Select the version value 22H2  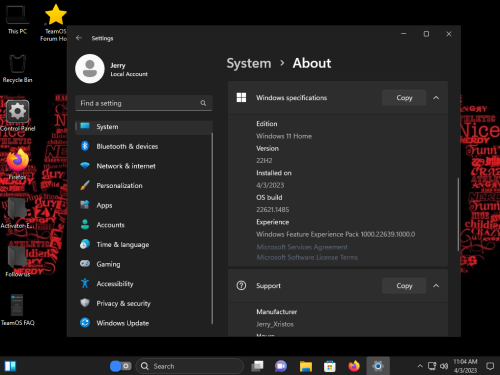click(x=264, y=161)
